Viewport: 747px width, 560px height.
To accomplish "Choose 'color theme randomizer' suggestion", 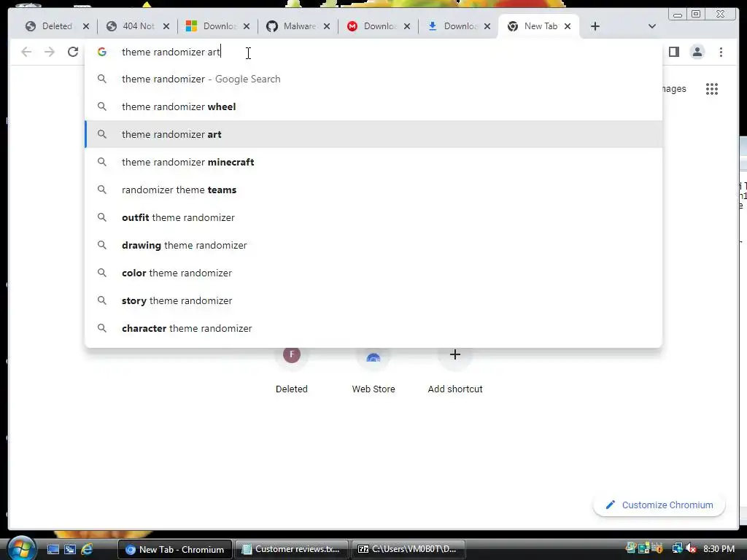I will (373, 273).
